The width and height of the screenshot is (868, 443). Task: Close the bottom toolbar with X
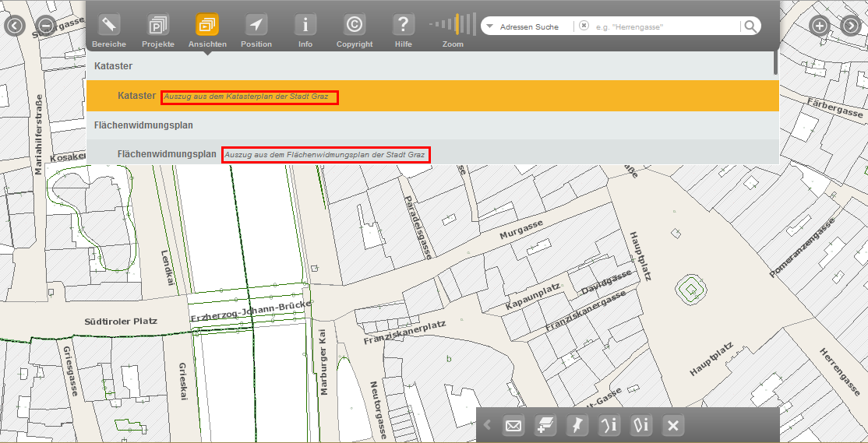pos(673,426)
